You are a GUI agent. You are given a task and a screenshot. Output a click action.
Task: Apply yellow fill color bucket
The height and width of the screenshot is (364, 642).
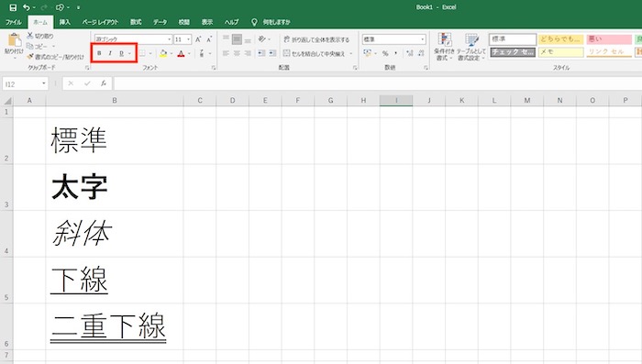click(x=163, y=53)
